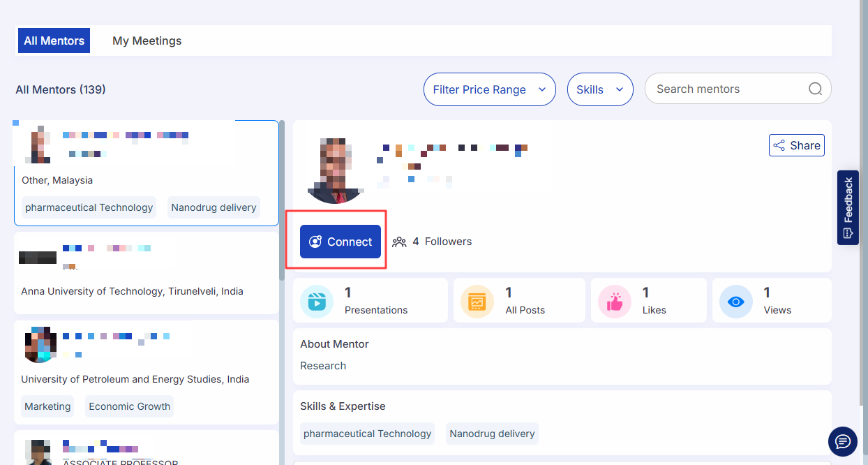Open the Skills dropdown
Screen dimensions: 868x465
pos(599,89)
